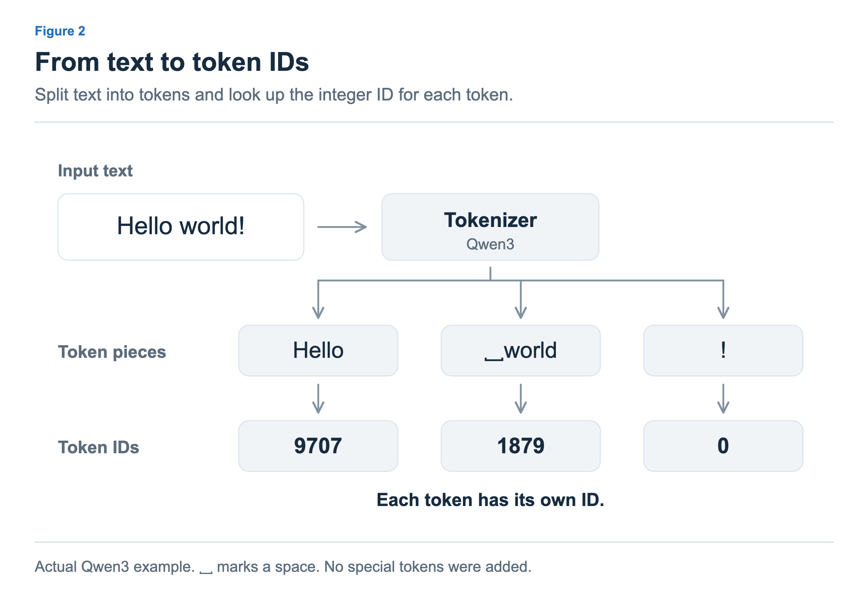Click the Token IDs row label
This screenshot has height=600, width=868.
pos(98,447)
